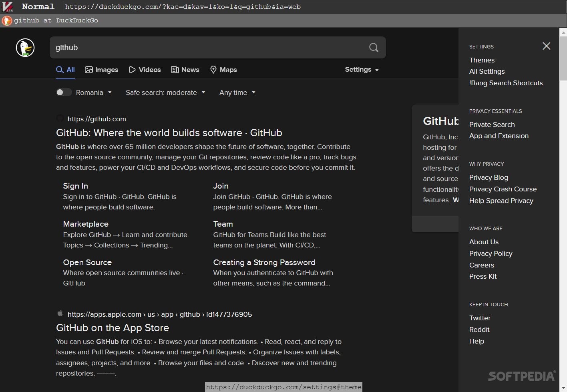Image resolution: width=567 pixels, height=392 pixels.
Task: Open the Privacy Policy link
Action: (491, 253)
